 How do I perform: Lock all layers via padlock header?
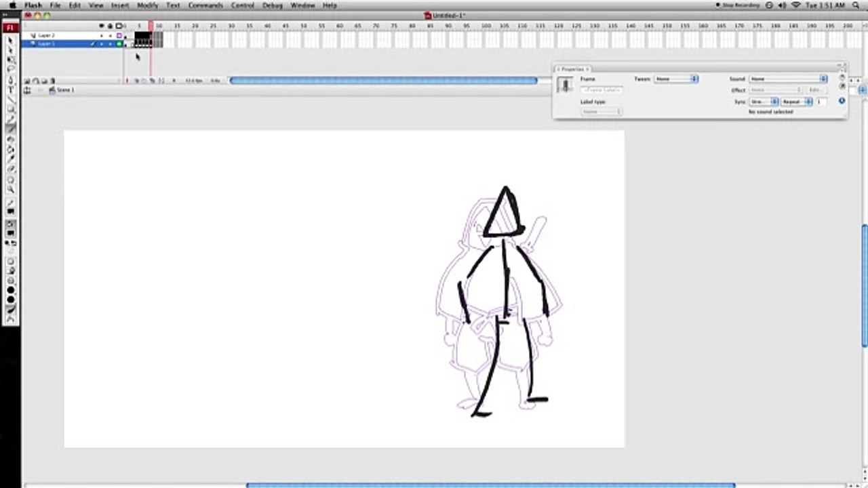[x=110, y=26]
